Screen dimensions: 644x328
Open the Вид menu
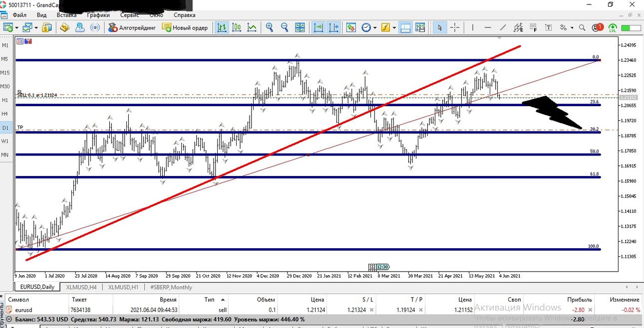(41, 15)
